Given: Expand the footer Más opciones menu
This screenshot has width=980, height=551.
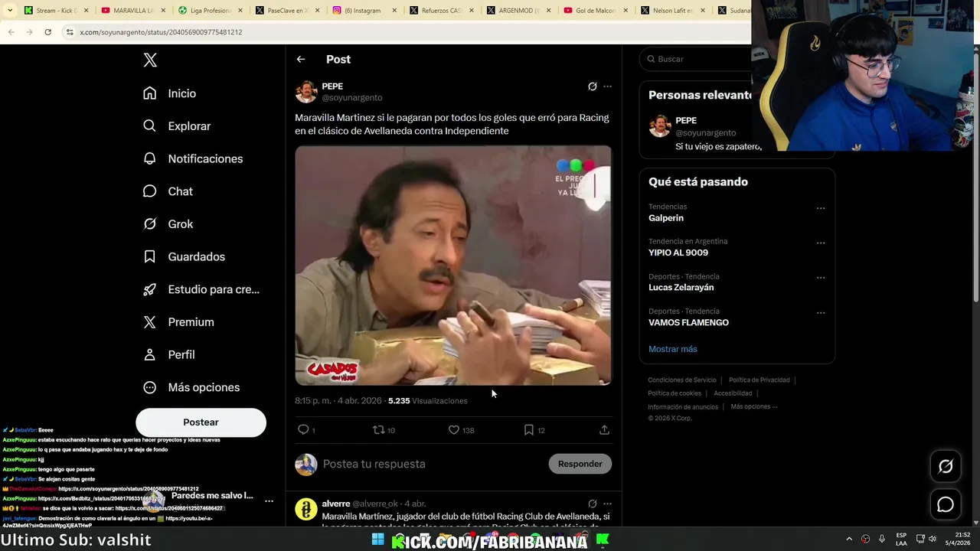Looking at the screenshot, I should [x=754, y=407].
